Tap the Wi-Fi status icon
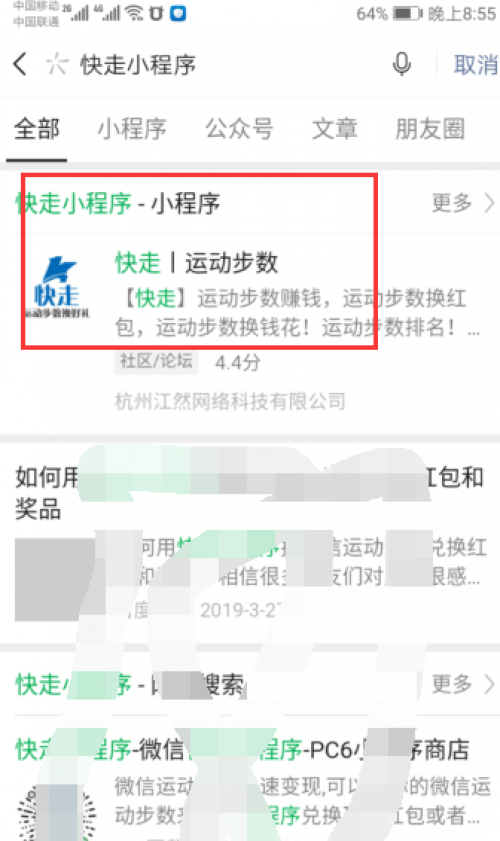Image resolution: width=500 pixels, height=841 pixels. click(134, 13)
